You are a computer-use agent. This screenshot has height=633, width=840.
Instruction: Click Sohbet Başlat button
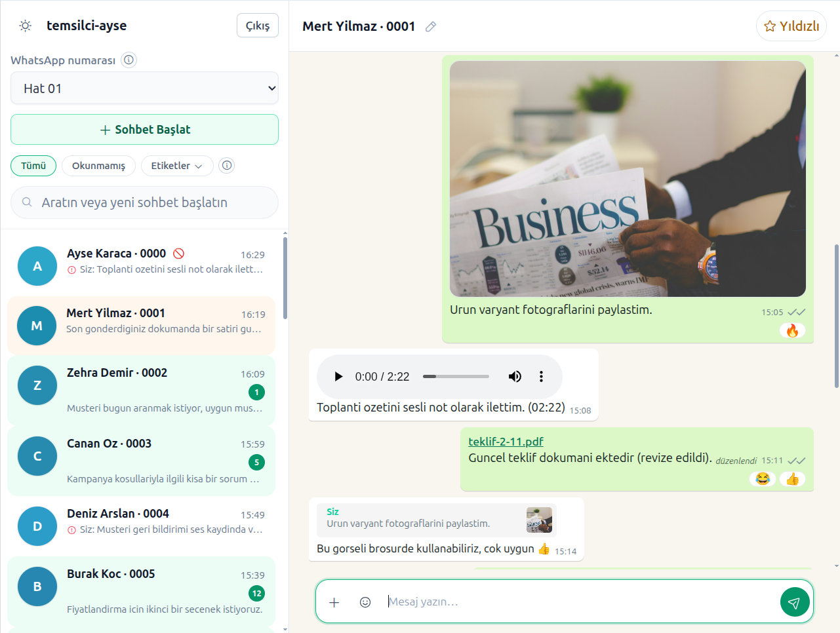[144, 130]
